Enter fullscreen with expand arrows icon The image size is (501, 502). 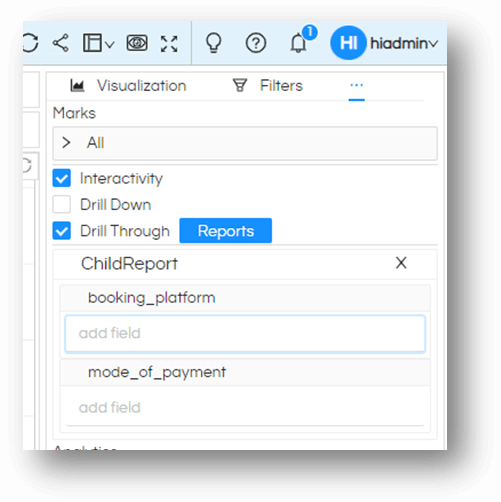tap(169, 44)
